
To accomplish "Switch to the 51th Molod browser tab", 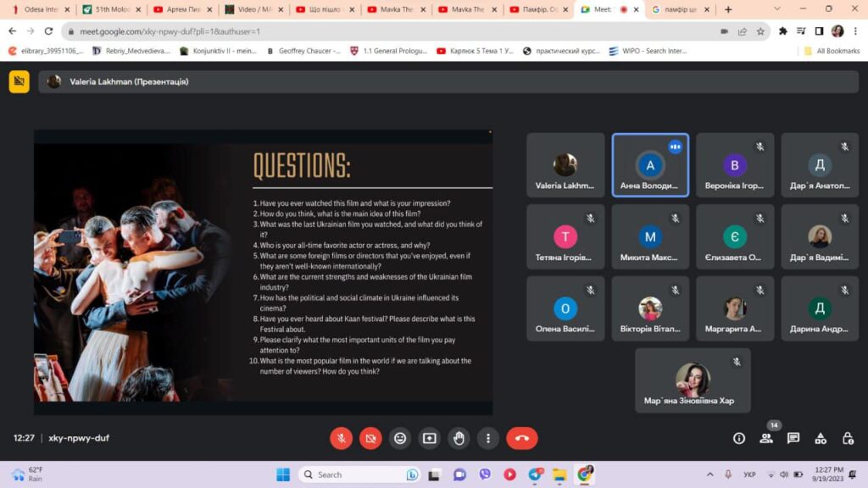I will tap(108, 9).
